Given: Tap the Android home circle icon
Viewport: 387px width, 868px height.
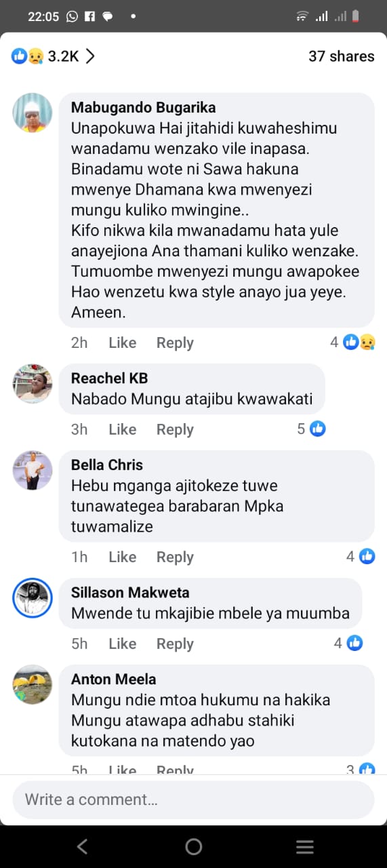Looking at the screenshot, I should (194, 846).
